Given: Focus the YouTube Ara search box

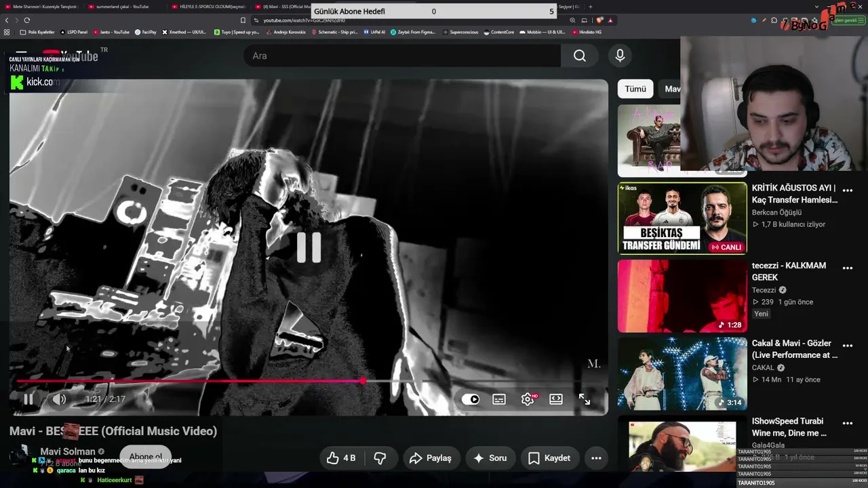Looking at the screenshot, I should click(402, 56).
